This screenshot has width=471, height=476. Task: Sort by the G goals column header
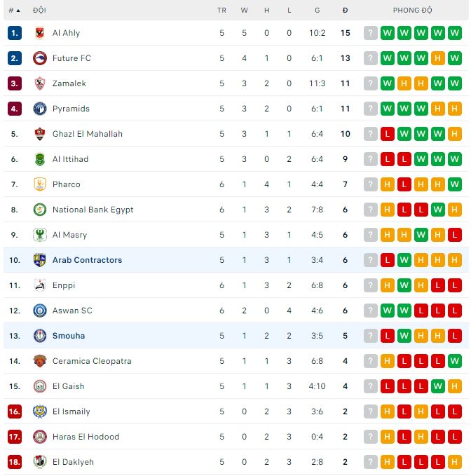pyautogui.click(x=317, y=11)
